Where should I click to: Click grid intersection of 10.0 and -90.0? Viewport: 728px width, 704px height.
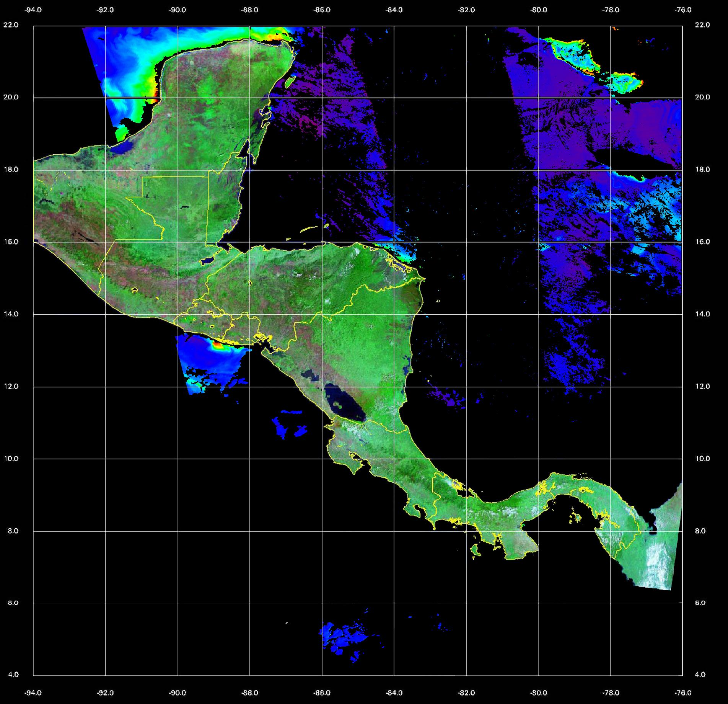point(178,459)
